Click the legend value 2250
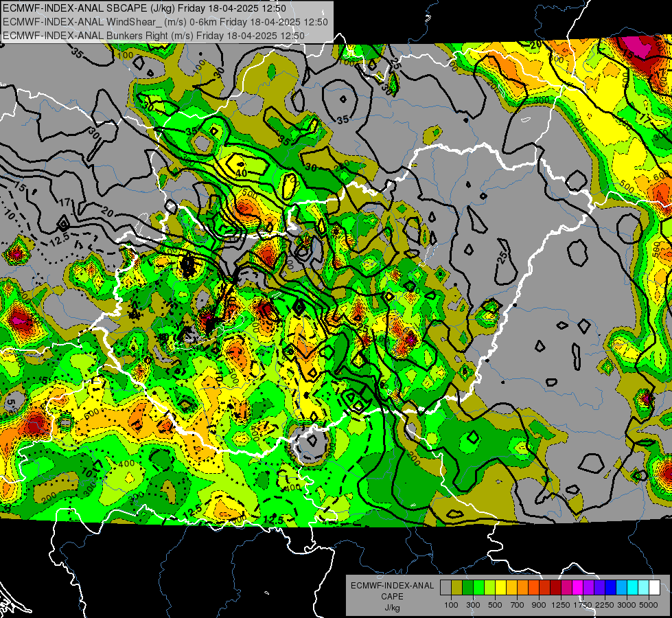Image resolution: width=672 pixels, height=618 pixels. click(605, 605)
